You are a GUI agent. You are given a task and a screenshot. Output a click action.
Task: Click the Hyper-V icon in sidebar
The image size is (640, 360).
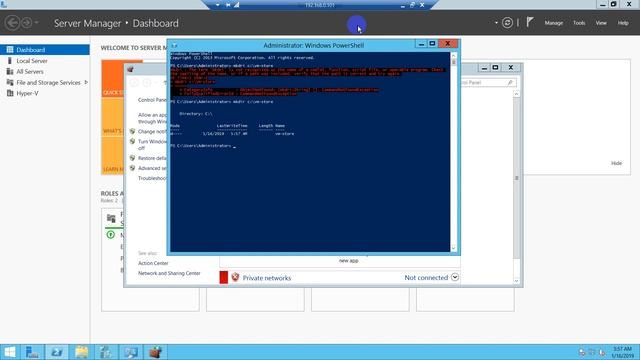10,93
